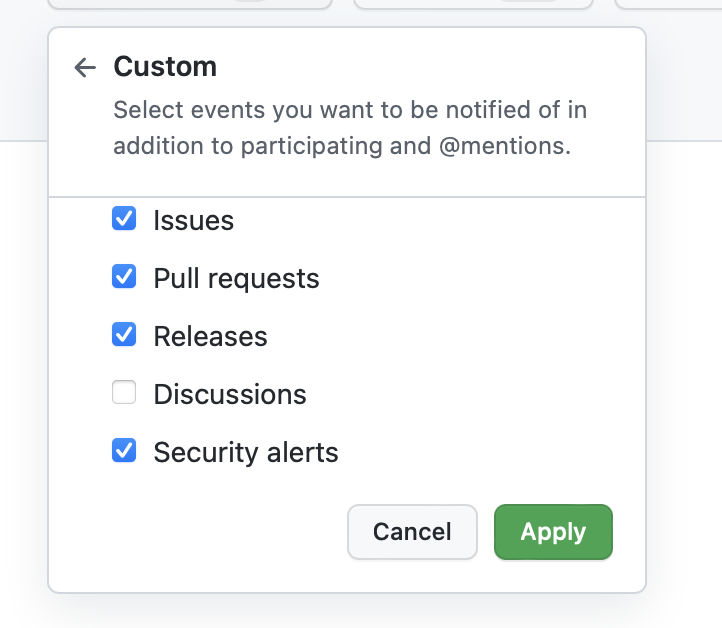Click the Security alerts label text
The width and height of the screenshot is (722, 628).
246,452
